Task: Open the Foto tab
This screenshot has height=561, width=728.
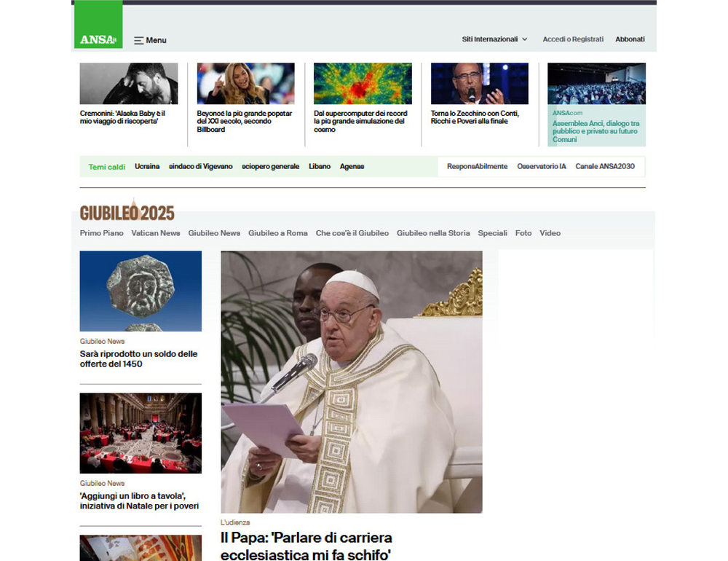Action: [x=523, y=233]
